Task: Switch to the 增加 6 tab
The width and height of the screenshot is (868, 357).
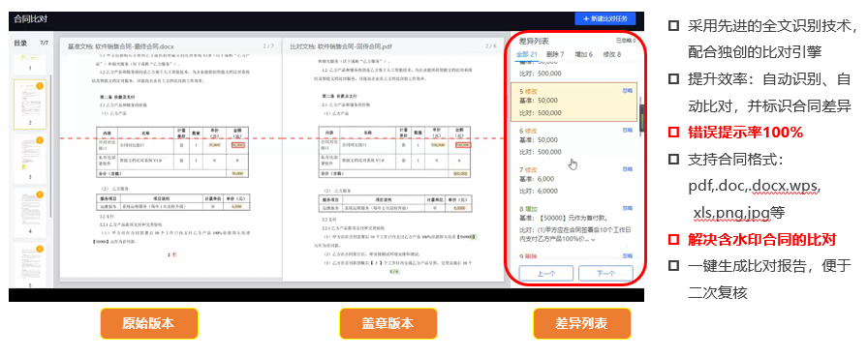Action: click(x=584, y=54)
